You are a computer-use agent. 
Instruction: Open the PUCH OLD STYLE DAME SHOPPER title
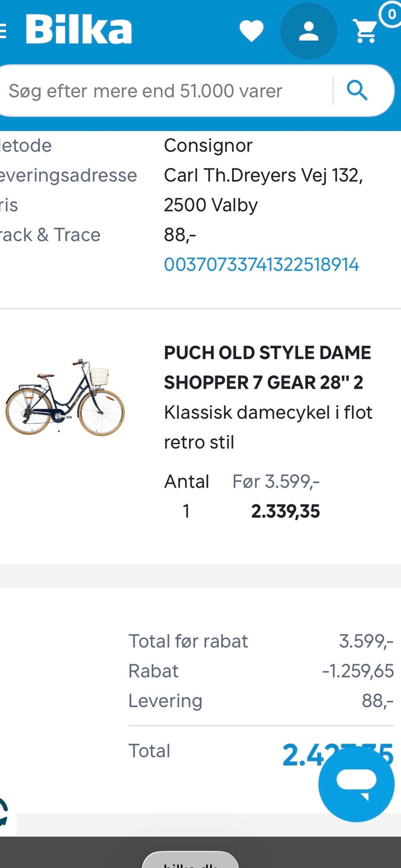coord(267,367)
